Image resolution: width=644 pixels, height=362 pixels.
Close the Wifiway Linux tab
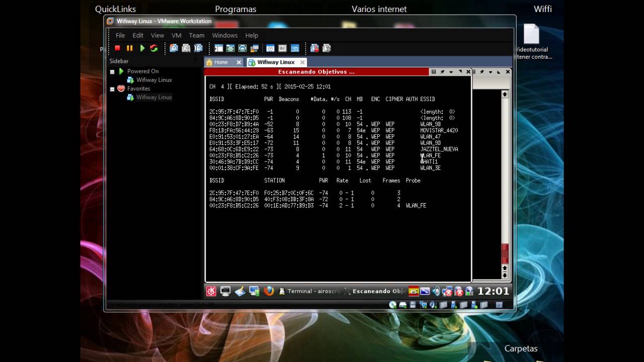(x=302, y=62)
